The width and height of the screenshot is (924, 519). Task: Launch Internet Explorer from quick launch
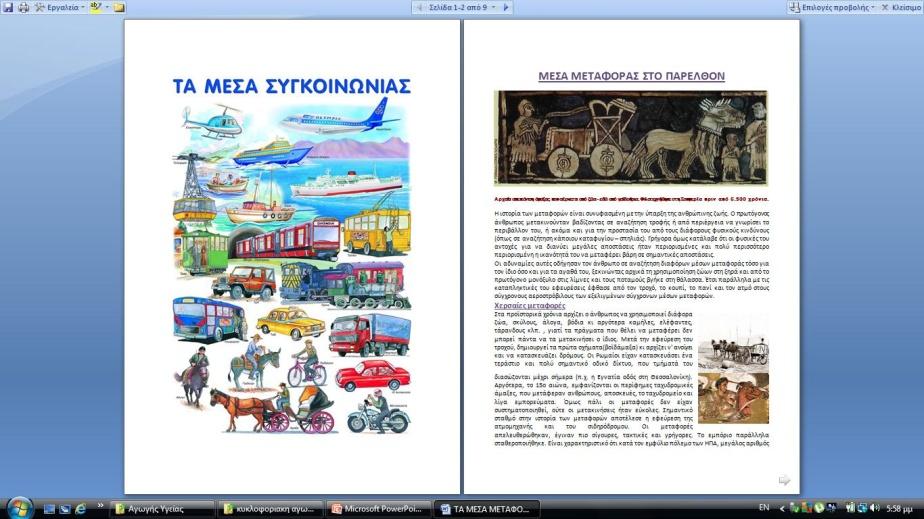pos(81,508)
